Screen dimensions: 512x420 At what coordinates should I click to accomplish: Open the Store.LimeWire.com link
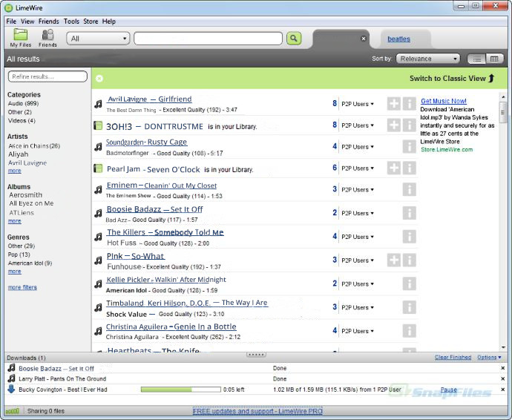447,150
